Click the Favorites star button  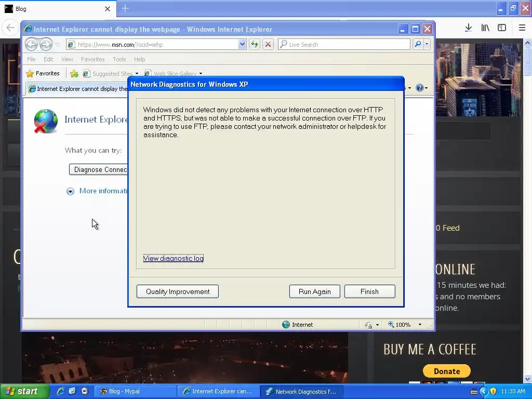click(x=43, y=73)
